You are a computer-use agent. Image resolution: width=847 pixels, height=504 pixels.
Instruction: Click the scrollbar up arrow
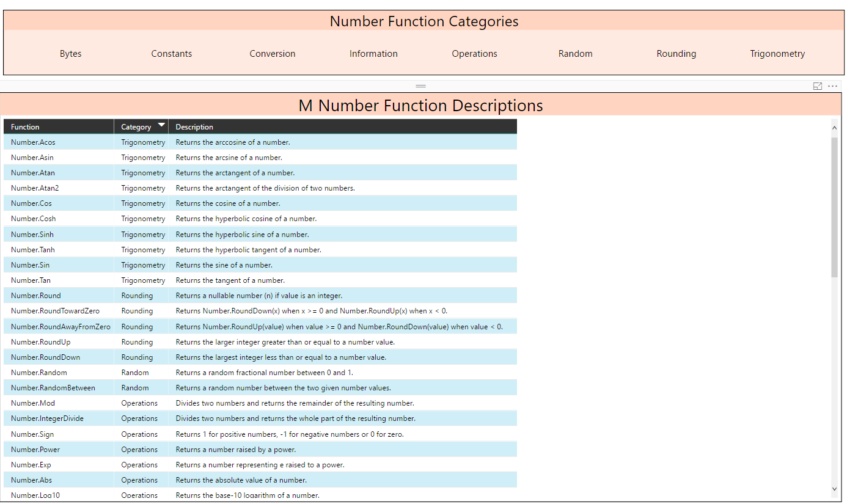(834, 128)
